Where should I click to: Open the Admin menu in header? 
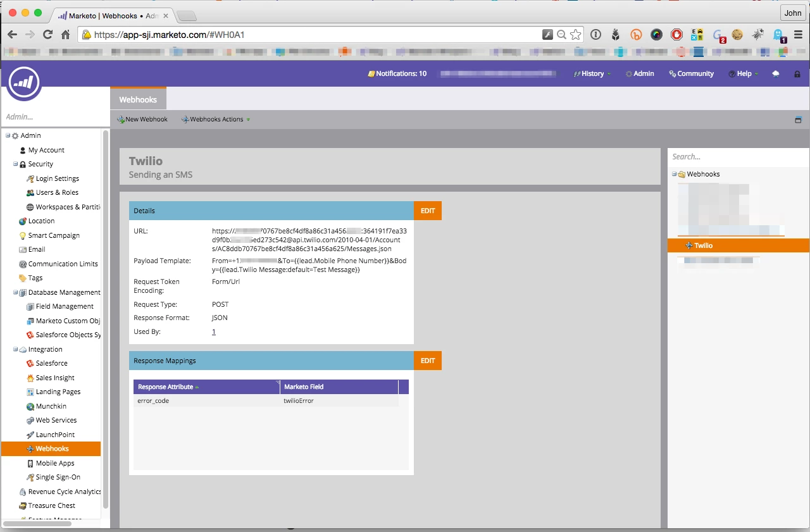pos(640,73)
